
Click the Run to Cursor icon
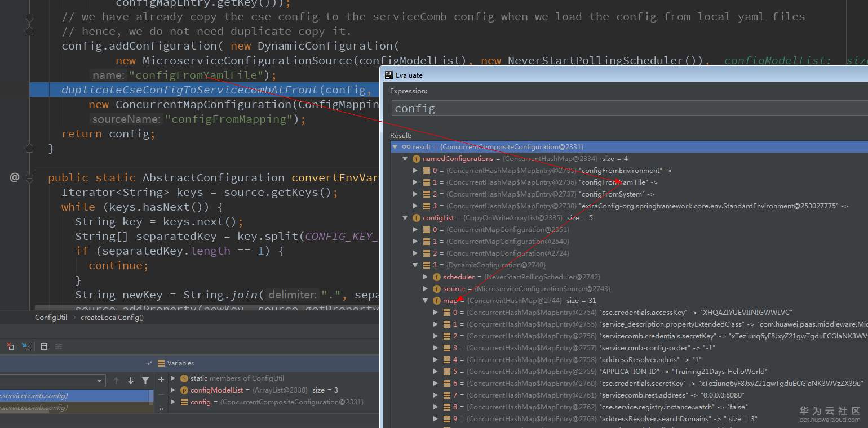tap(25, 346)
